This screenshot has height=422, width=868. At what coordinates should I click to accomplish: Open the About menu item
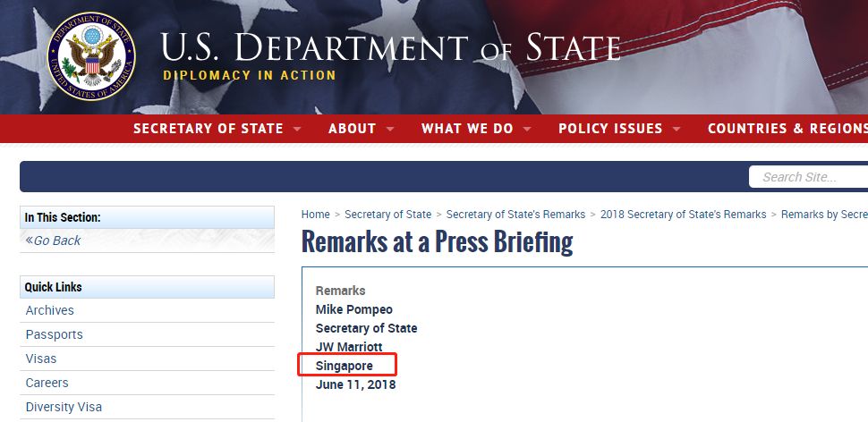coord(352,129)
